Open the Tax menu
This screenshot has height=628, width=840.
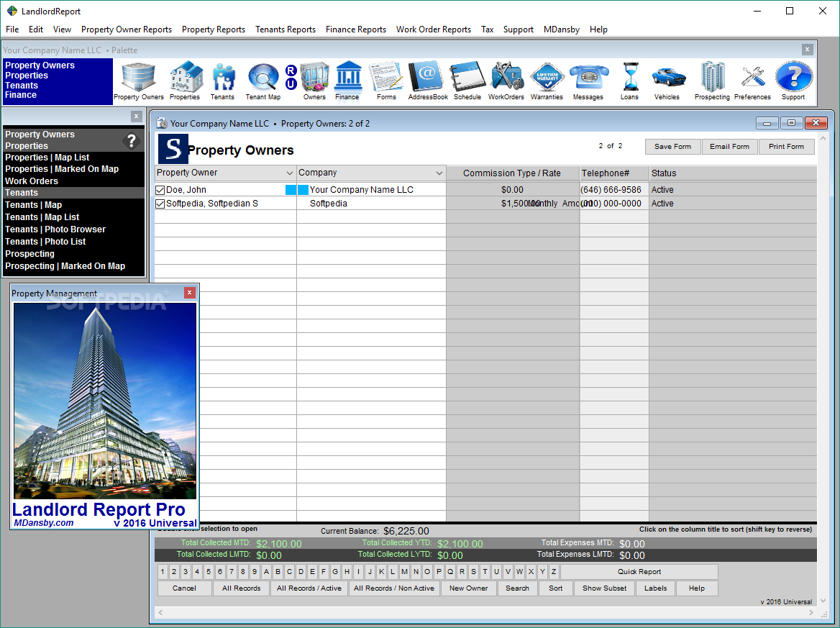[487, 29]
